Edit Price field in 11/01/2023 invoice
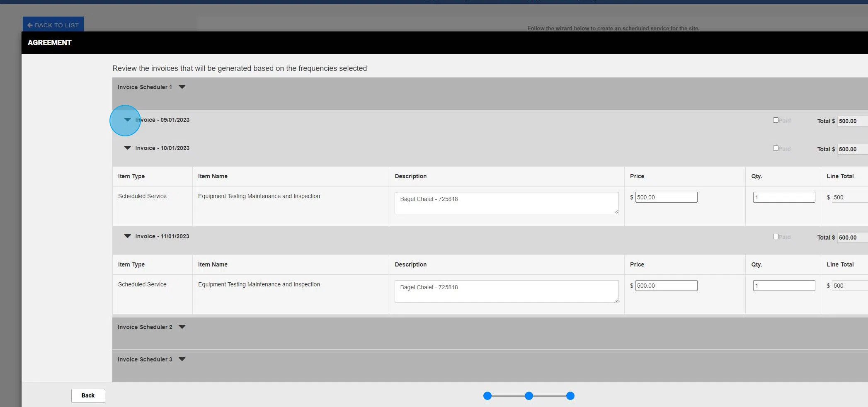Viewport: 868px width, 407px height. coord(666,286)
